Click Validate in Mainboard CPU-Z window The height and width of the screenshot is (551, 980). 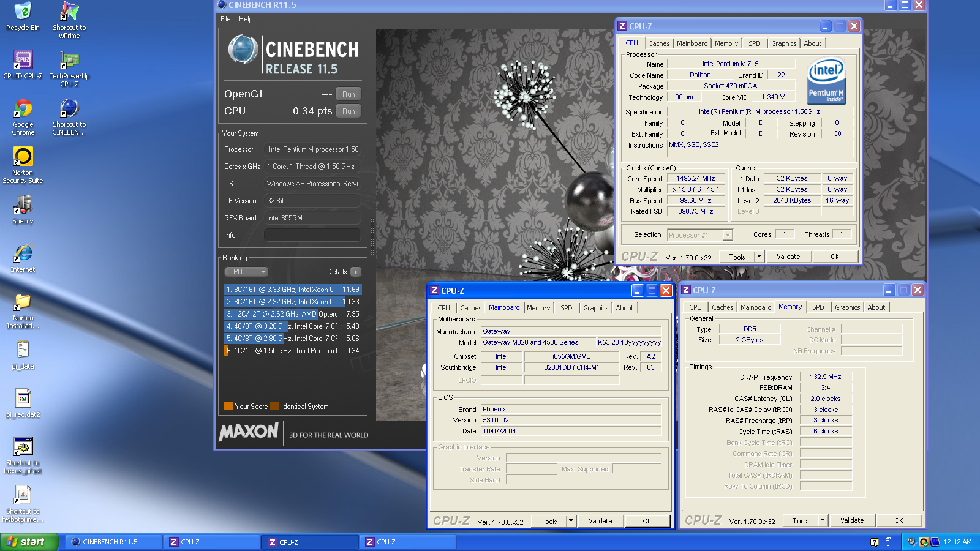(600, 522)
